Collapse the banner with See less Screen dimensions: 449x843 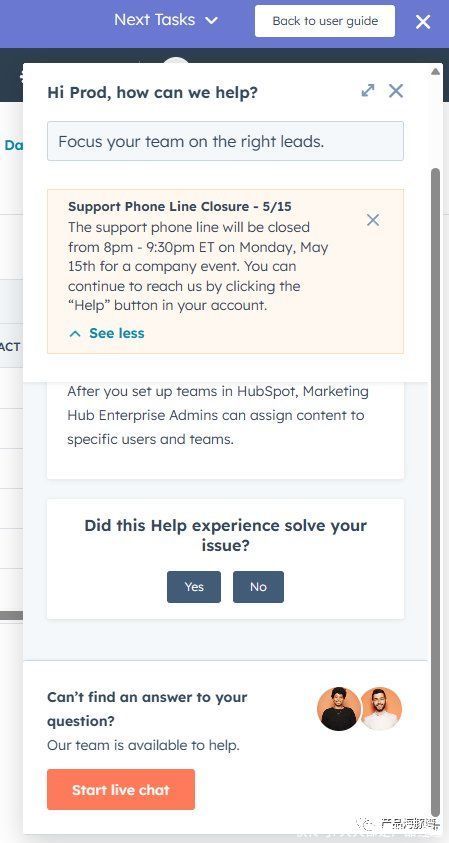click(117, 333)
